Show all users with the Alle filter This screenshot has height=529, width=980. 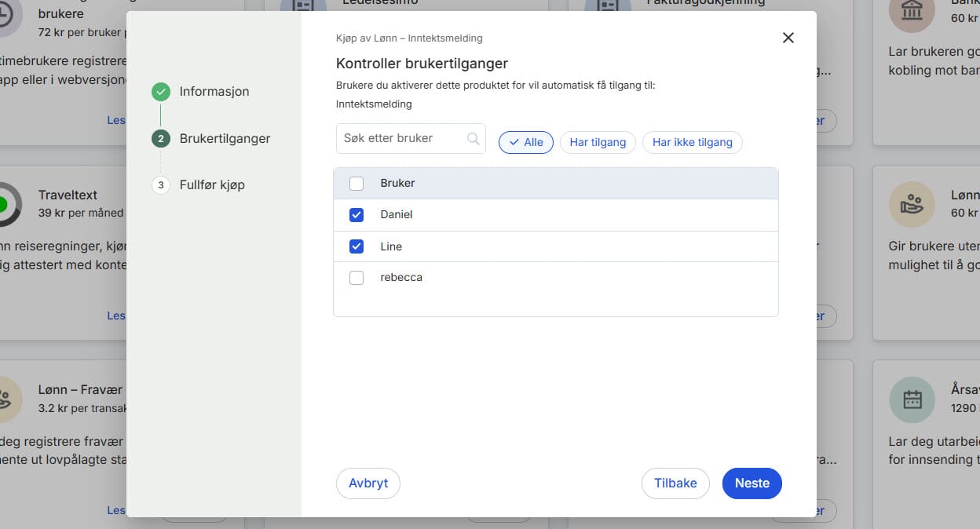click(x=526, y=142)
